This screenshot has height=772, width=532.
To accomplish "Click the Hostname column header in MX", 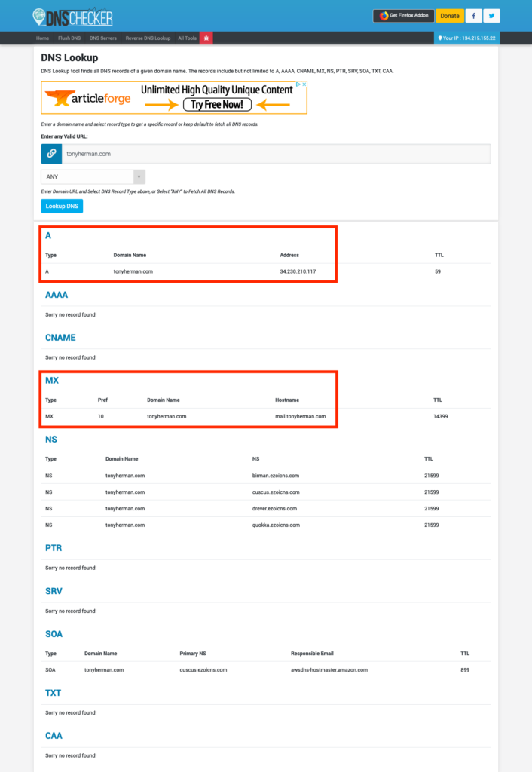I will coord(287,400).
